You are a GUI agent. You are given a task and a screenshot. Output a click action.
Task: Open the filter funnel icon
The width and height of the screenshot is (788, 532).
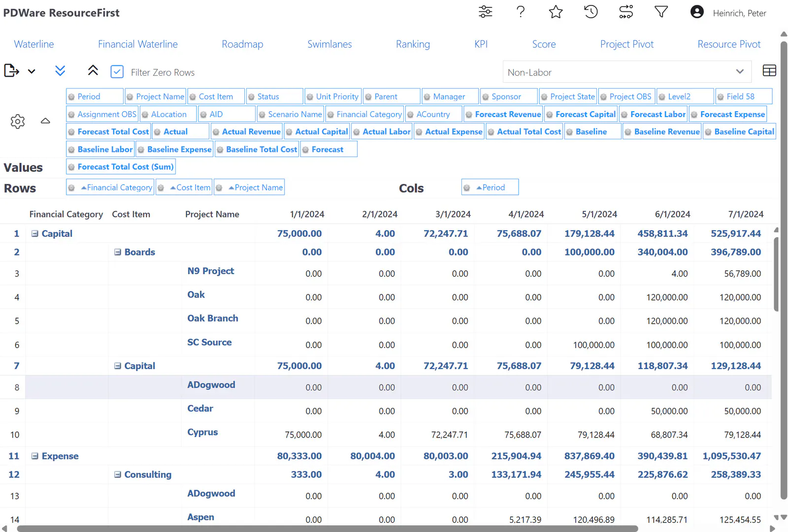coord(661,12)
